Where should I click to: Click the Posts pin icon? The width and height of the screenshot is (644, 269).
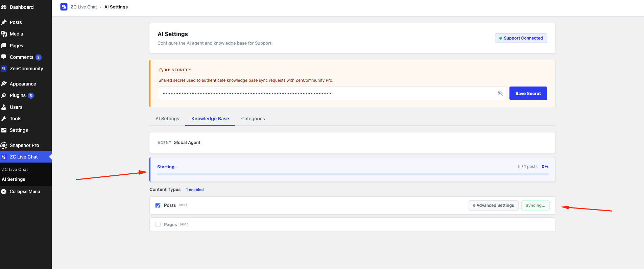point(4,22)
